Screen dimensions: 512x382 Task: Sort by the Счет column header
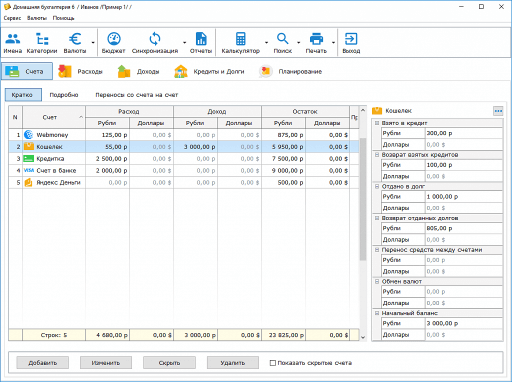point(54,117)
